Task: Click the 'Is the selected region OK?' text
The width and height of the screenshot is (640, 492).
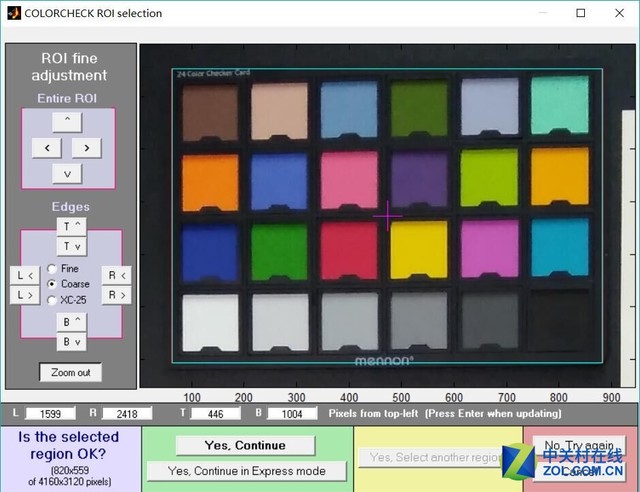Action: pos(68,445)
